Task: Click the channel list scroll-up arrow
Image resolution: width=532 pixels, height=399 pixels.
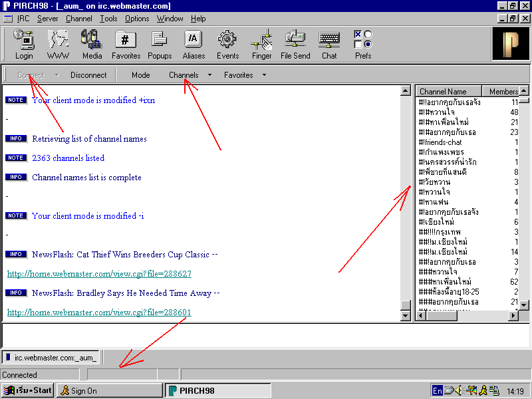Action: tap(524, 90)
